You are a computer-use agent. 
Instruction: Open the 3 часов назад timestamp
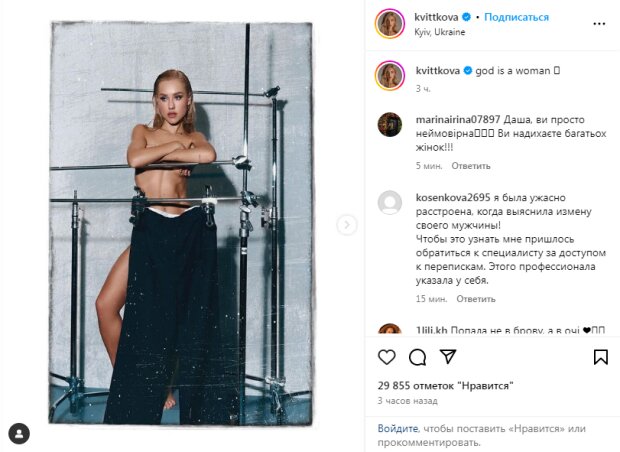[409, 400]
